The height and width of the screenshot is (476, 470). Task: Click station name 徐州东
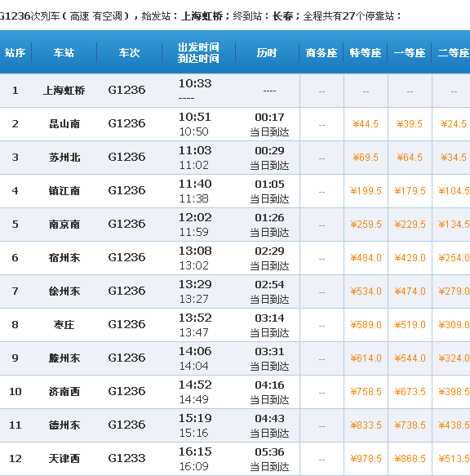(64, 291)
